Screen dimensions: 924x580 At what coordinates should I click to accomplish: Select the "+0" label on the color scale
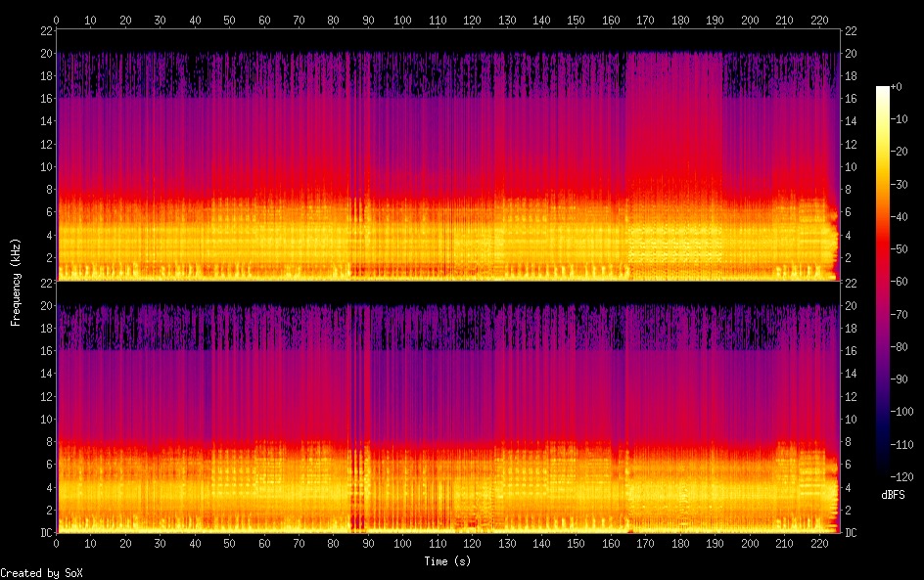[896, 86]
